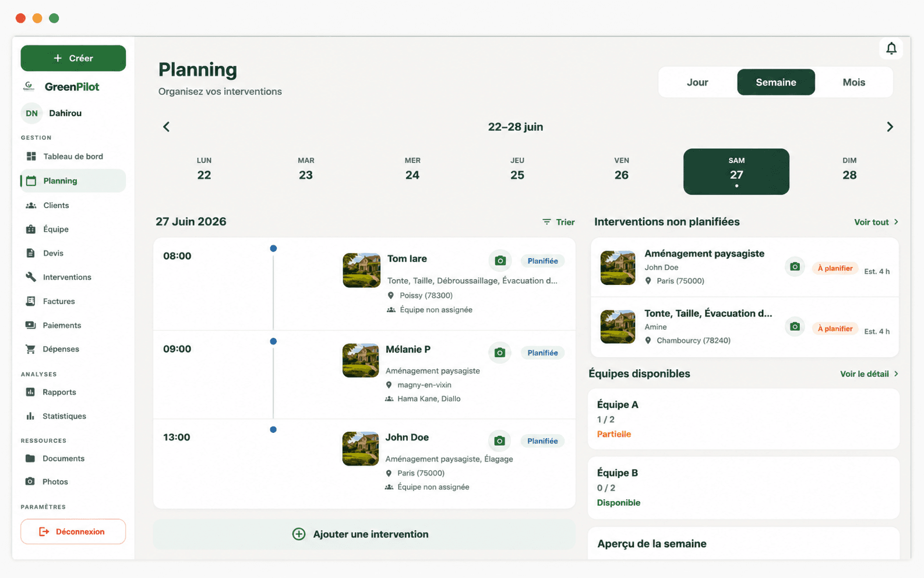Open the Équipe A card
The width and height of the screenshot is (924, 578).
coord(743,419)
